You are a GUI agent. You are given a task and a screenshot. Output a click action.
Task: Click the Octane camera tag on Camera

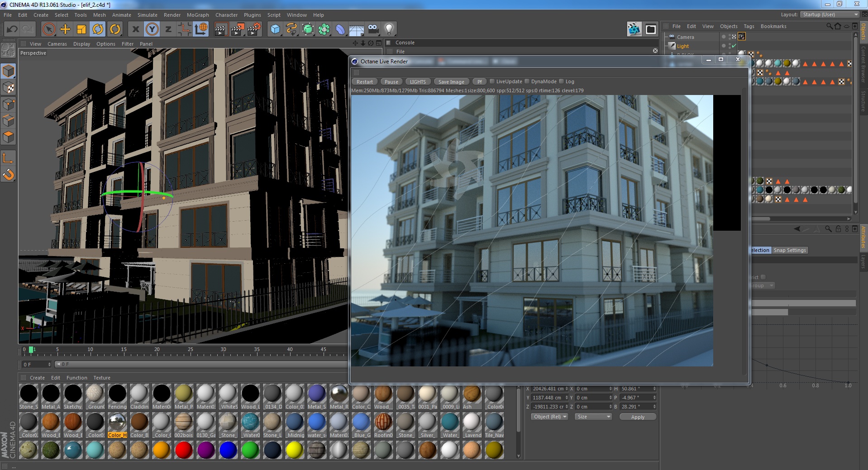tap(741, 37)
